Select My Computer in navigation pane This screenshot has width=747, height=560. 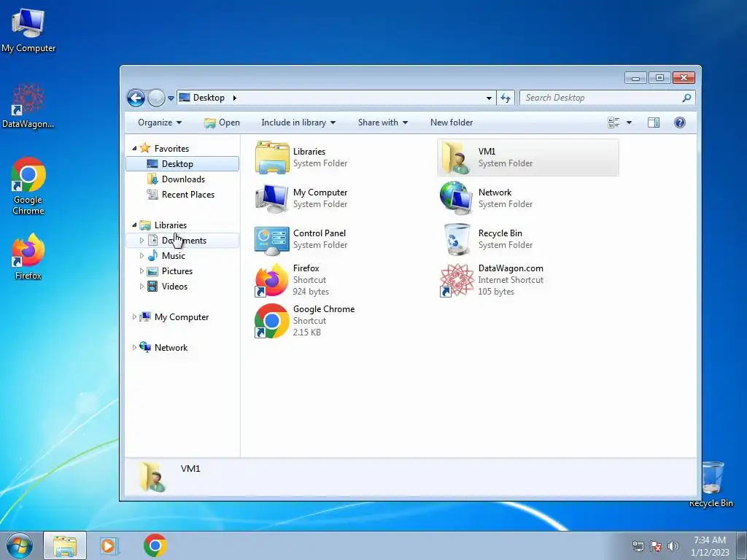181,316
